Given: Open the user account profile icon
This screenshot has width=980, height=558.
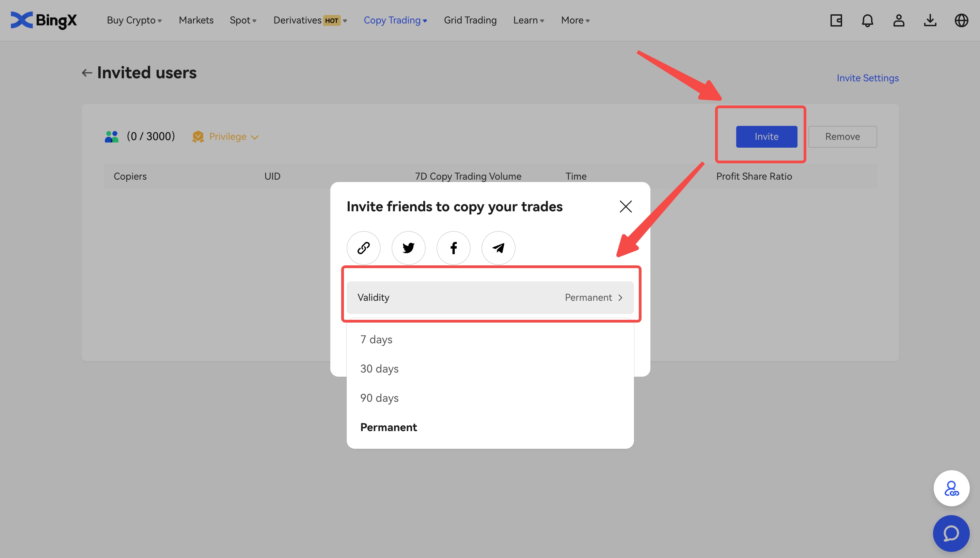Looking at the screenshot, I should [898, 20].
